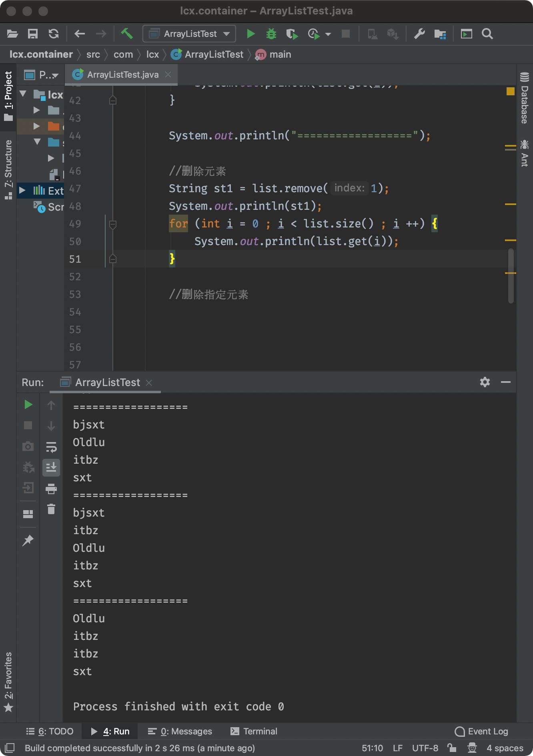Click the Synchronize reload icon
The image size is (533, 756).
(54, 34)
